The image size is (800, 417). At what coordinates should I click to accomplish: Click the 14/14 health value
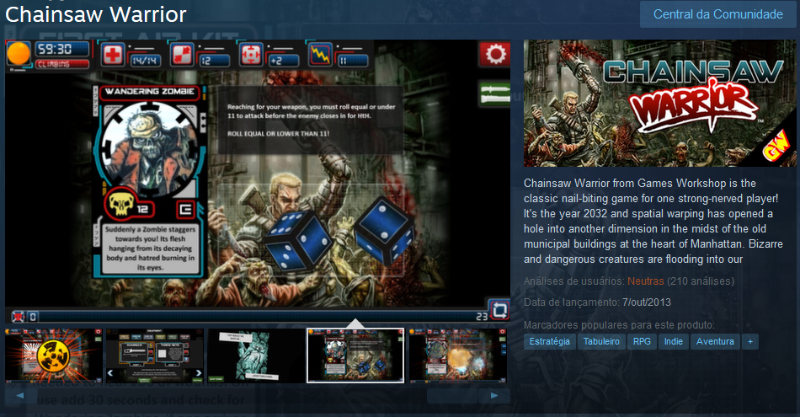[x=145, y=61]
